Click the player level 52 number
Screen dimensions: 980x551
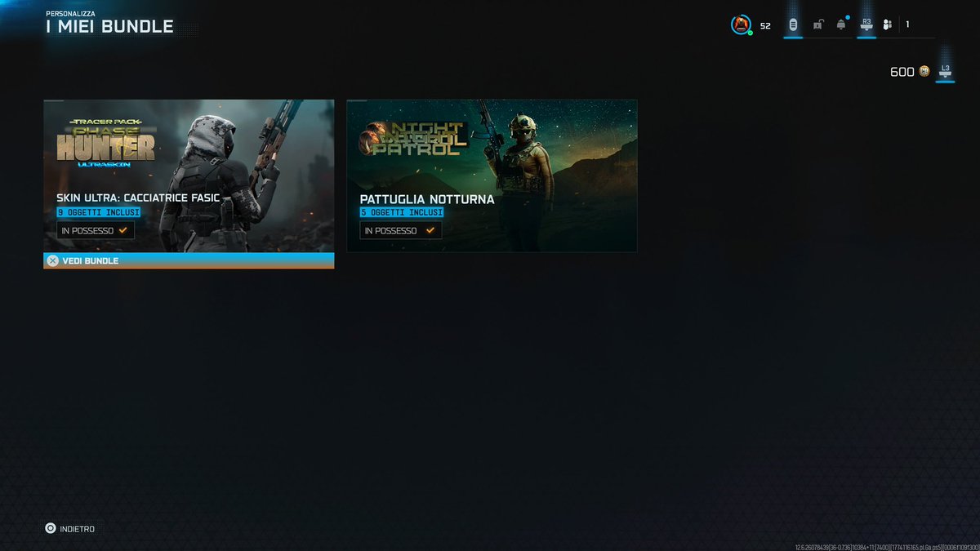(765, 26)
